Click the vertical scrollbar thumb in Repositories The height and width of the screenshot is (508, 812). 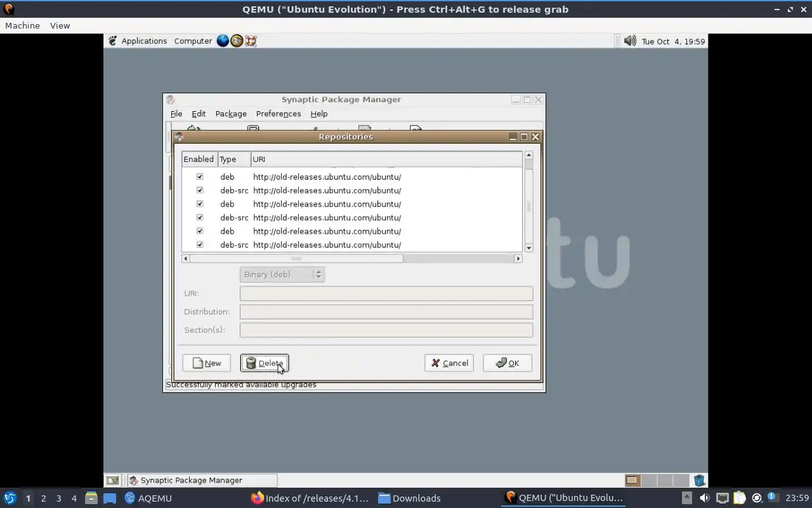(x=528, y=207)
